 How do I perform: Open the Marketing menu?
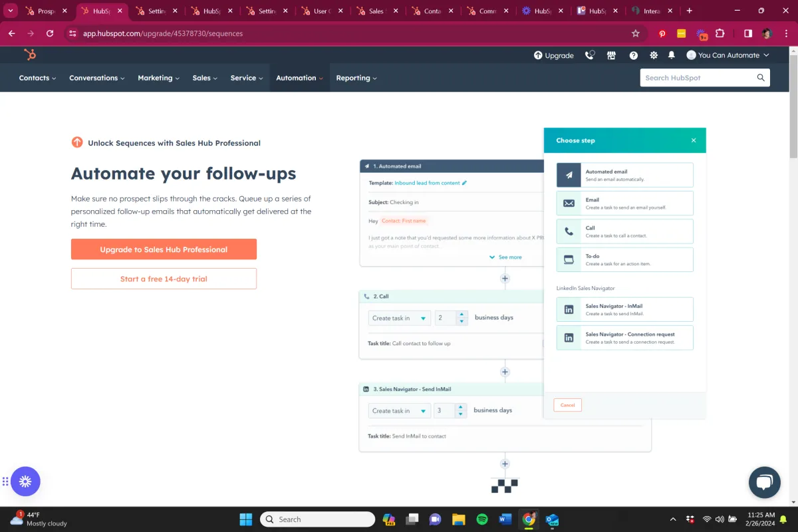158,78
